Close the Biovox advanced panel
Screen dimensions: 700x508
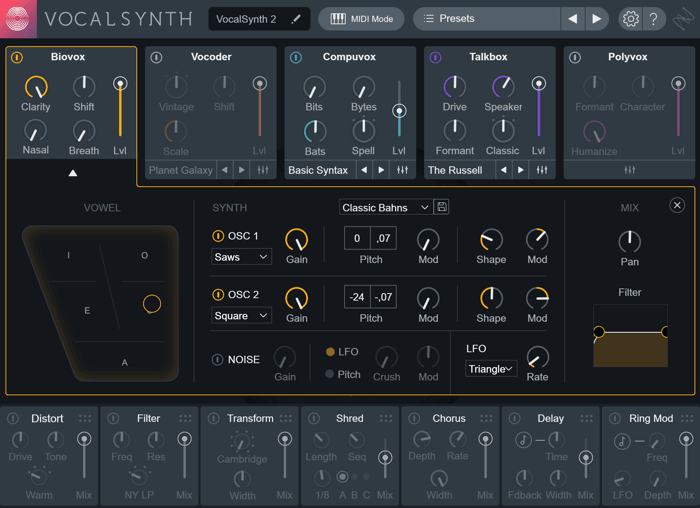pos(677,205)
